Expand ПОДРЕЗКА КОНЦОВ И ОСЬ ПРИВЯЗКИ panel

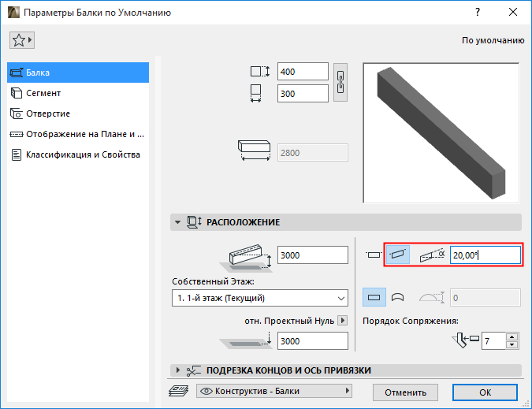point(177,370)
